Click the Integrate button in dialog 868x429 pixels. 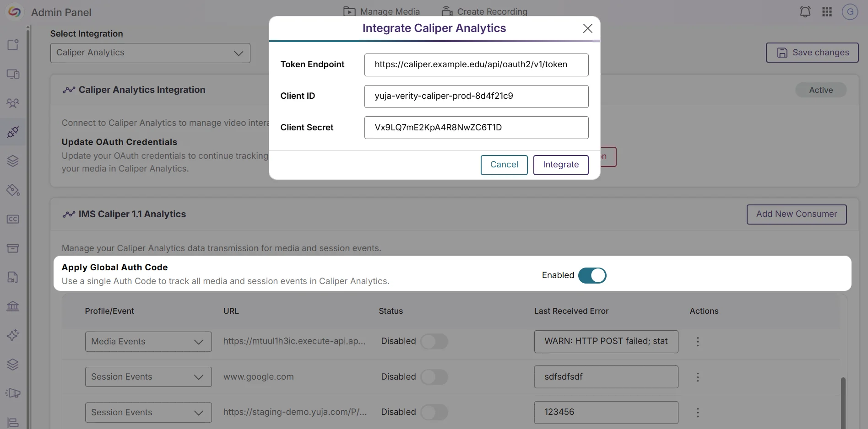[560, 165]
